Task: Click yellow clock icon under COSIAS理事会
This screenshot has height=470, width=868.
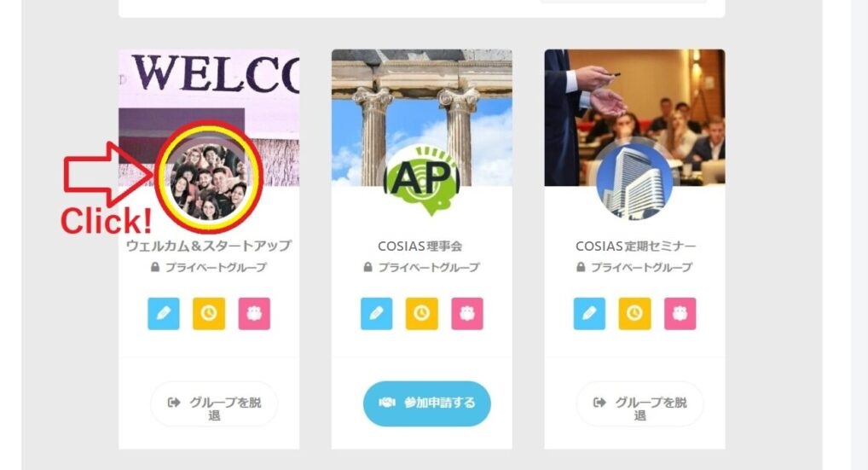Action: pyautogui.click(x=422, y=314)
